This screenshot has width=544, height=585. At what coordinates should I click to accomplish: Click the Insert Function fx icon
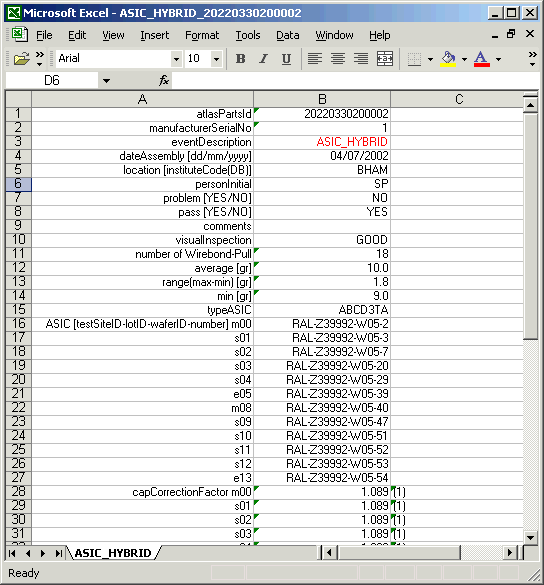(x=164, y=80)
